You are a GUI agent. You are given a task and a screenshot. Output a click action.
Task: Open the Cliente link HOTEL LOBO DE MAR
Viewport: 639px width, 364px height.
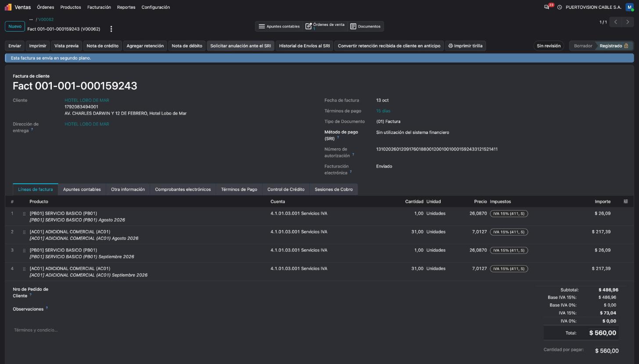coord(87,100)
